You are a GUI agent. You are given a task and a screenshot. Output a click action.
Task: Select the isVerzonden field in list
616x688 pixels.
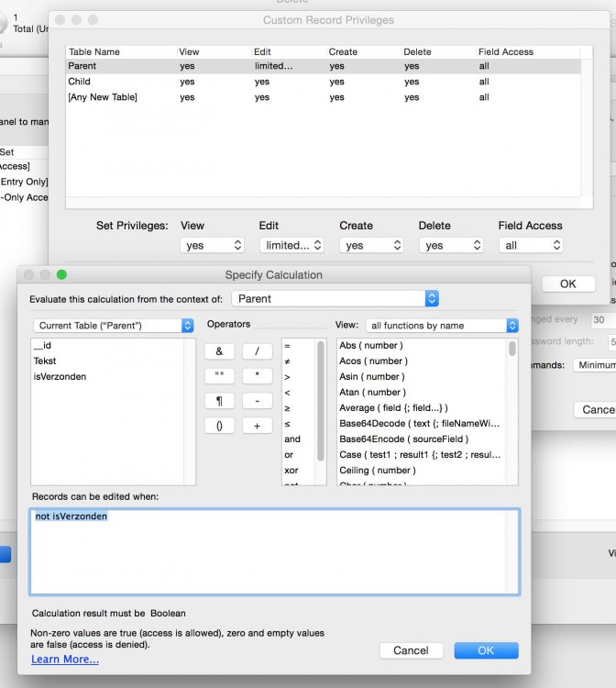tap(60, 376)
